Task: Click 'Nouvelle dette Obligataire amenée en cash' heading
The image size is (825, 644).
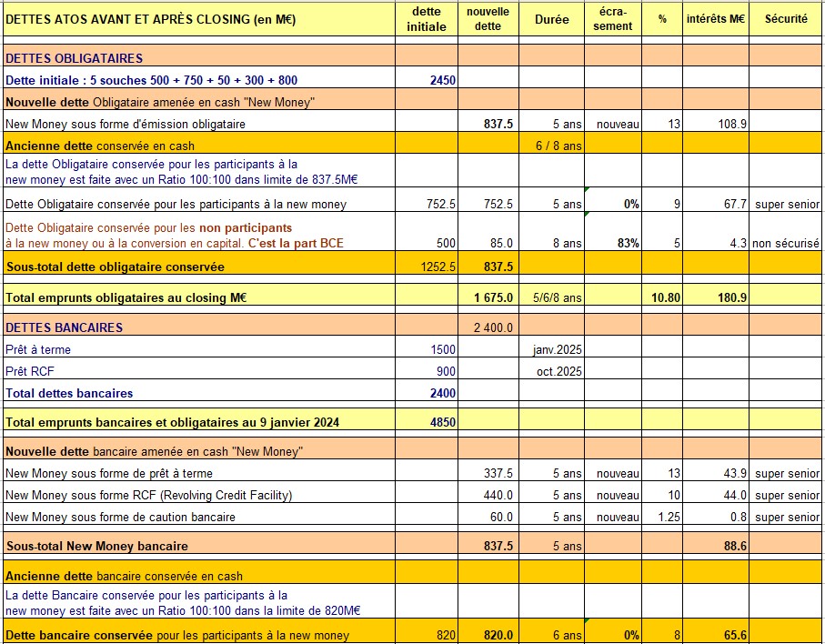Action: coord(160,102)
